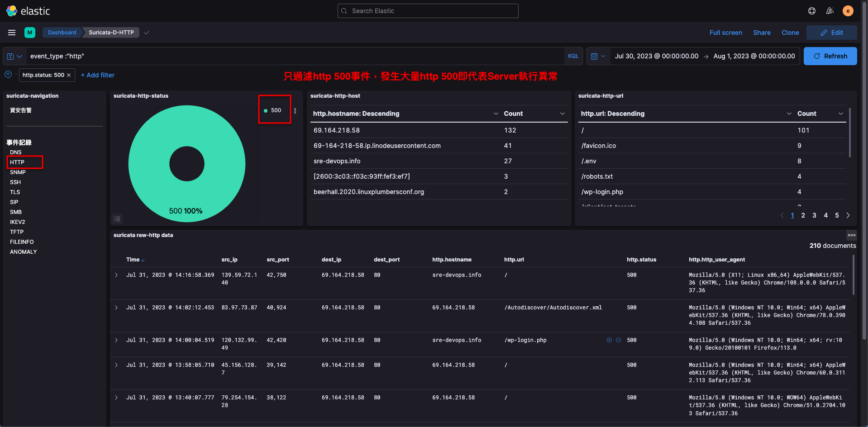Go to the previous URL table page
Image resolution: width=868 pixels, height=427 pixels.
782,215
